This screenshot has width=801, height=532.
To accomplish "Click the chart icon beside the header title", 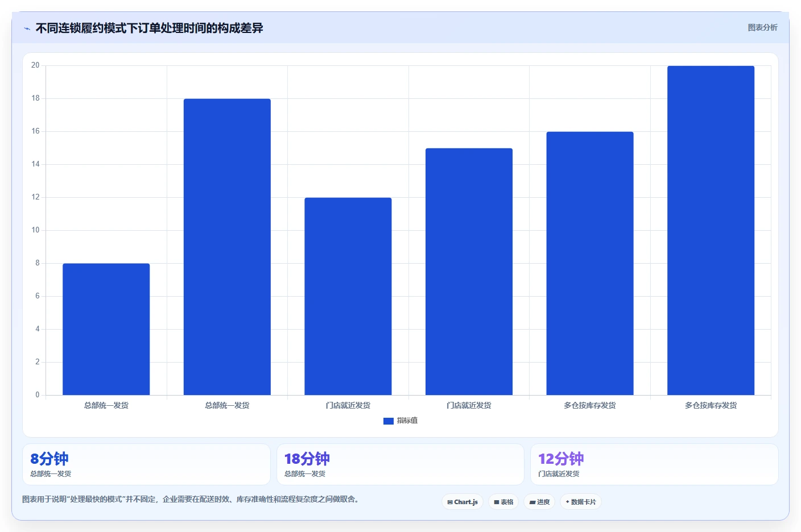I will [x=27, y=28].
